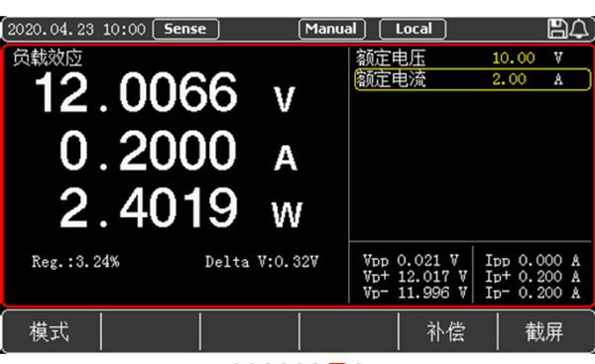This screenshot has width=595, height=364.
Task: Click the Ip- 0.200 A reading
Action: [x=533, y=293]
